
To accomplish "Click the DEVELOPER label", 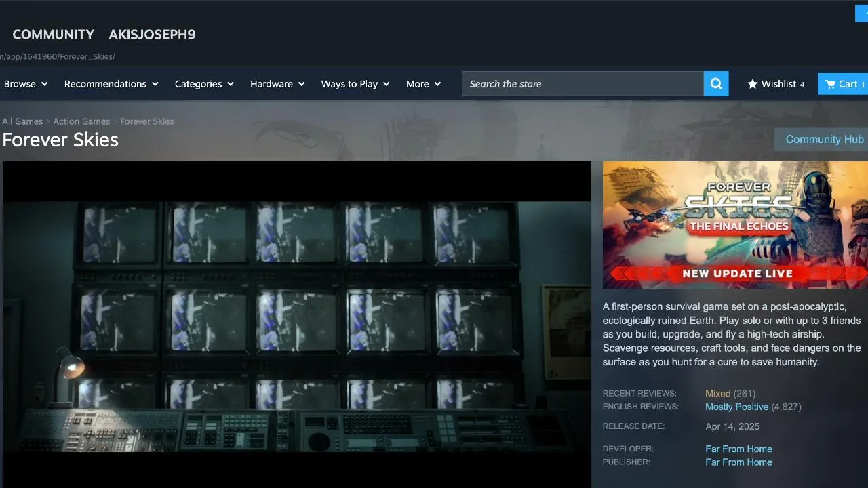I will 628,449.
